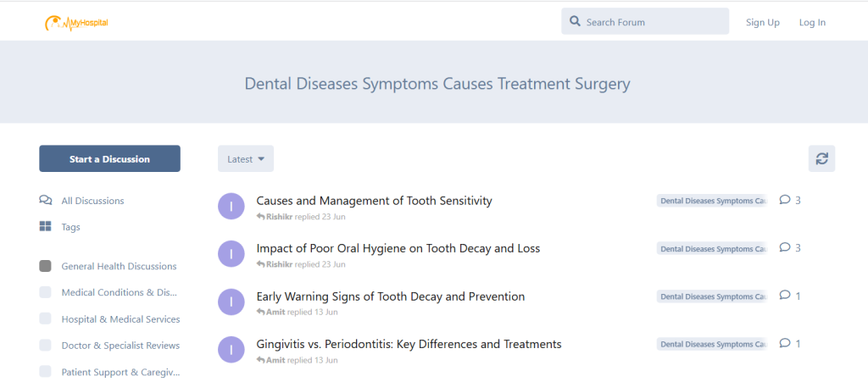Click the MyHospital logo
The height and width of the screenshot is (382, 868).
point(76,22)
